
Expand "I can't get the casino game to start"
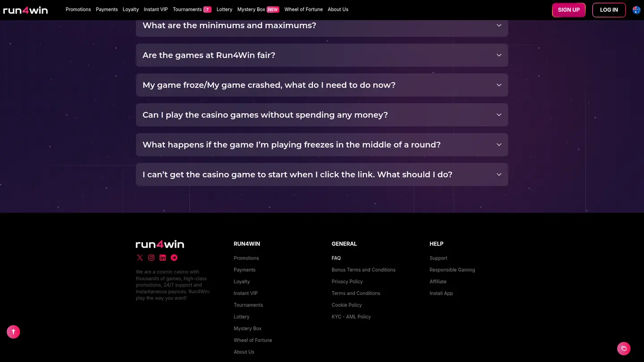[x=322, y=174]
